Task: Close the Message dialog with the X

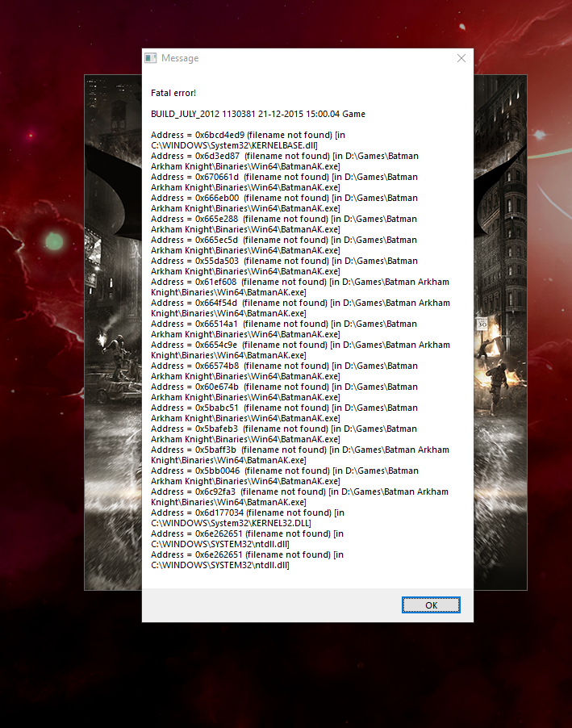Action: tap(461, 58)
